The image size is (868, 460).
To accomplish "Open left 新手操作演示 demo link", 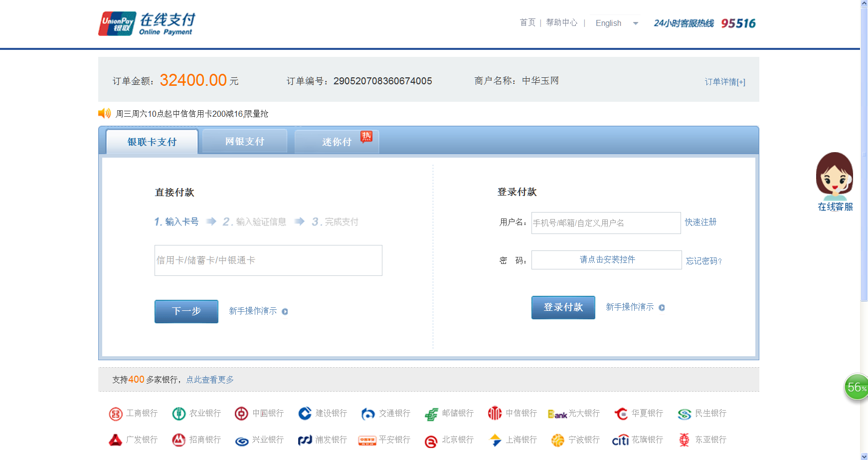I will click(253, 311).
